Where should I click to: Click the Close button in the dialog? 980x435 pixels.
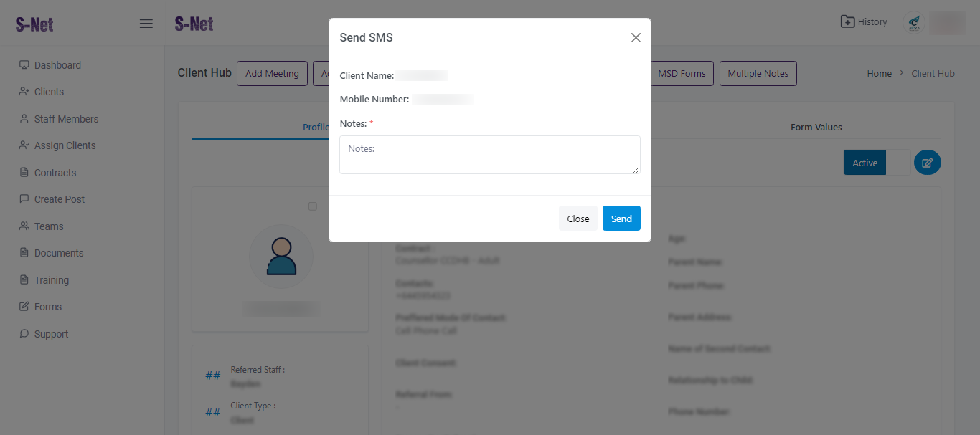[578, 219]
